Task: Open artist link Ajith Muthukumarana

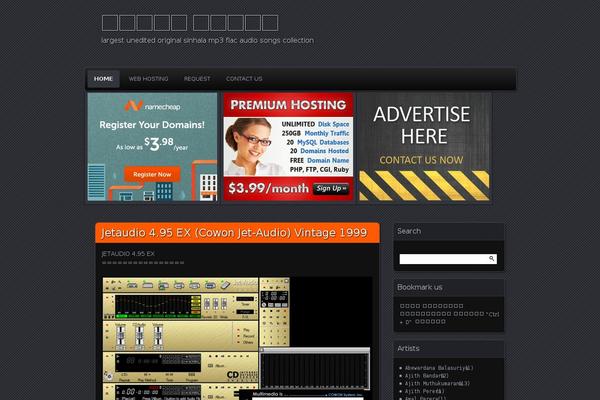Action: click(x=437, y=384)
